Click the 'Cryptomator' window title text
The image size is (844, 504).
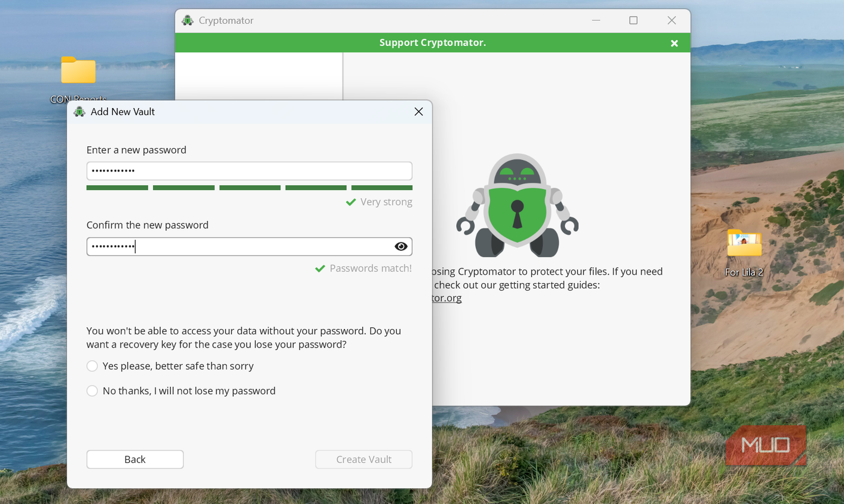point(226,20)
